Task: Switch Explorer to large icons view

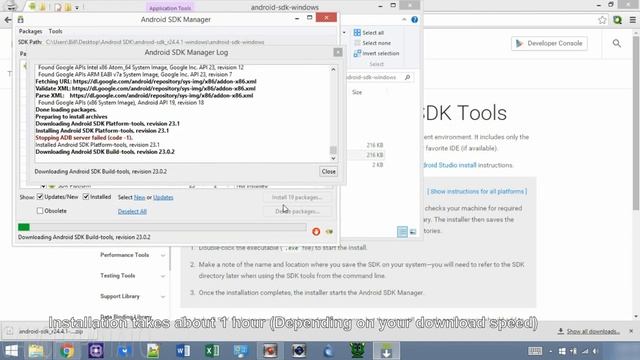Action: click(413, 232)
